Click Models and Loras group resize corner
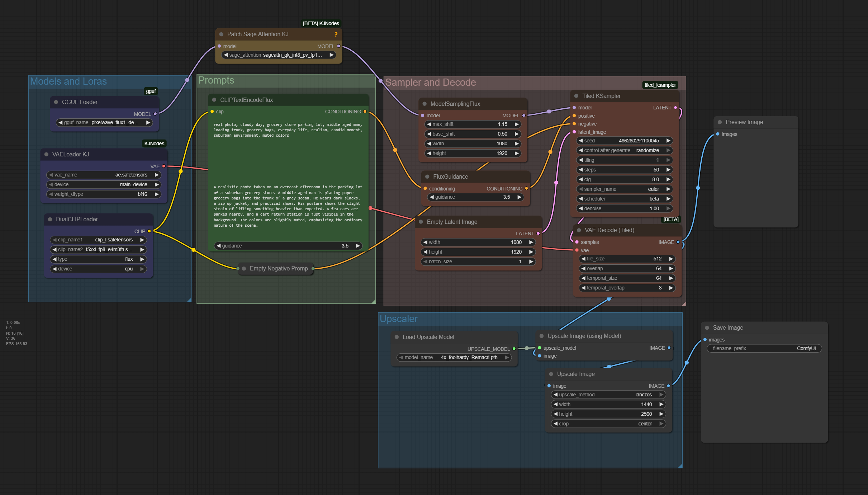The height and width of the screenshot is (495, 868). [189, 300]
